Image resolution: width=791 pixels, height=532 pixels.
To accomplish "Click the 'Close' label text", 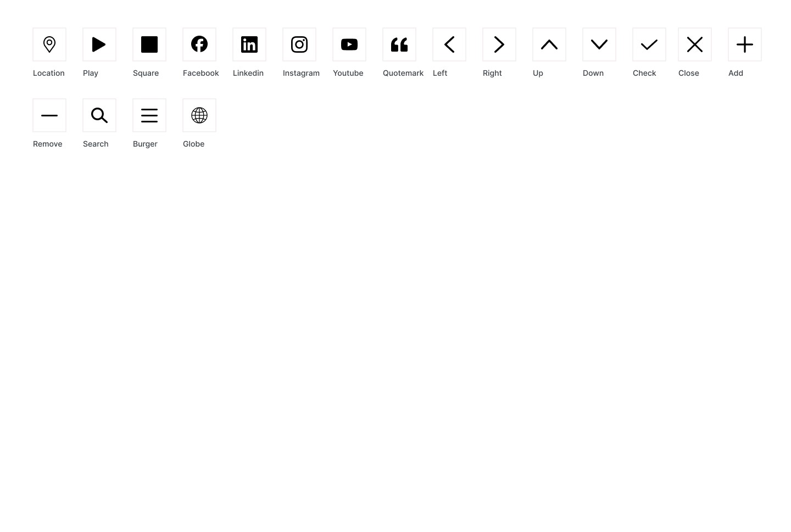I will click(689, 73).
